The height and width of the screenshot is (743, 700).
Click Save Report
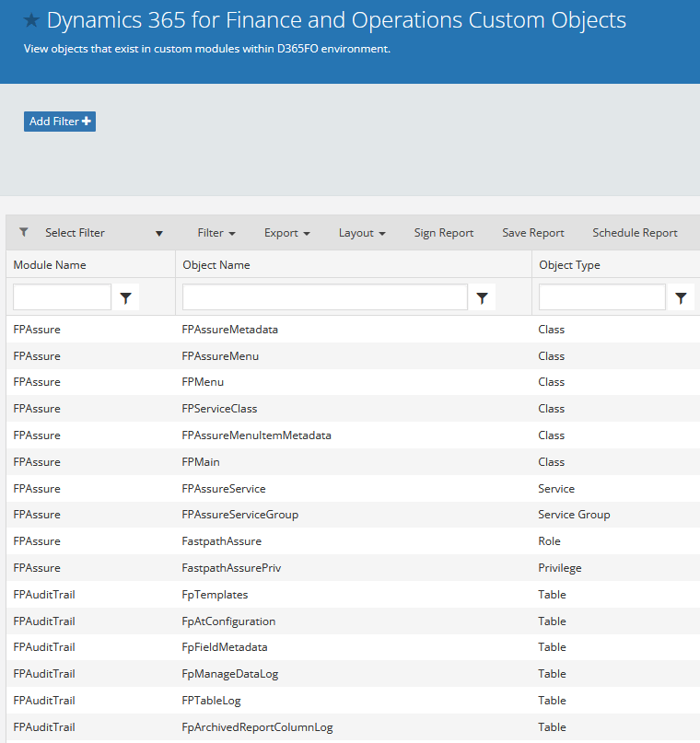click(x=533, y=233)
